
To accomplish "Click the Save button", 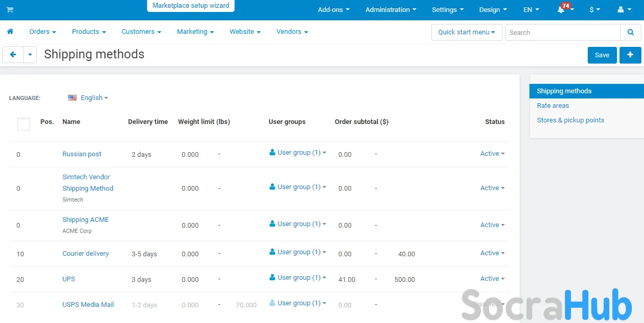I will click(x=602, y=55).
